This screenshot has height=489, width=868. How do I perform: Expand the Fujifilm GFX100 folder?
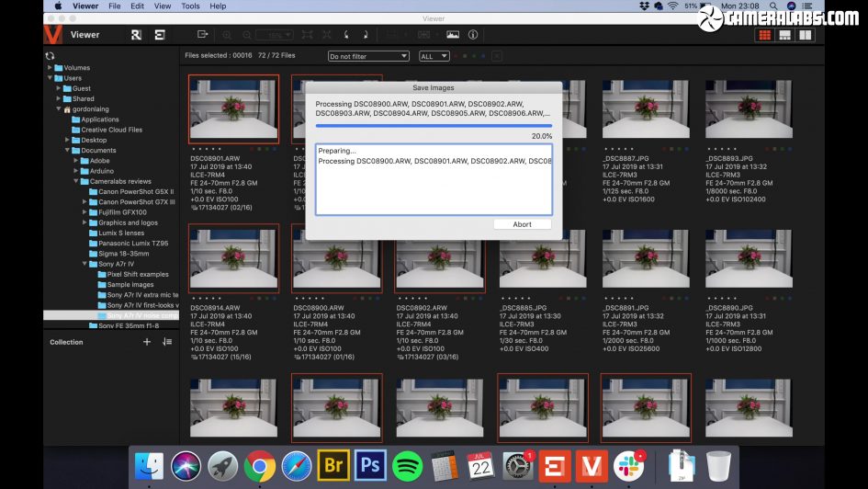coord(85,212)
